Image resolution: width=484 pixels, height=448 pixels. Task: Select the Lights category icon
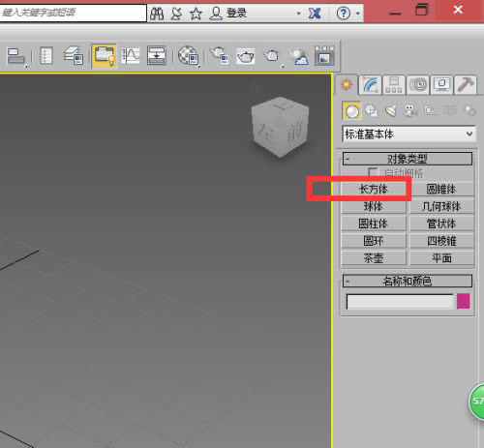(390, 111)
